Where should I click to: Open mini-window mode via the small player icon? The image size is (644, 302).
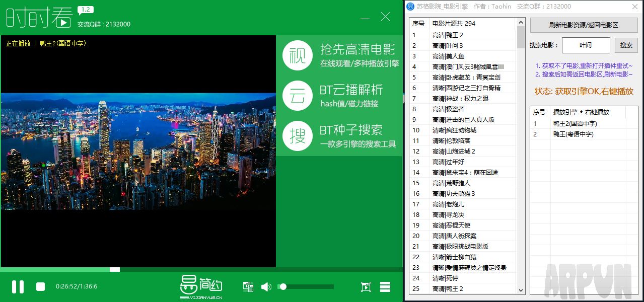point(366,286)
